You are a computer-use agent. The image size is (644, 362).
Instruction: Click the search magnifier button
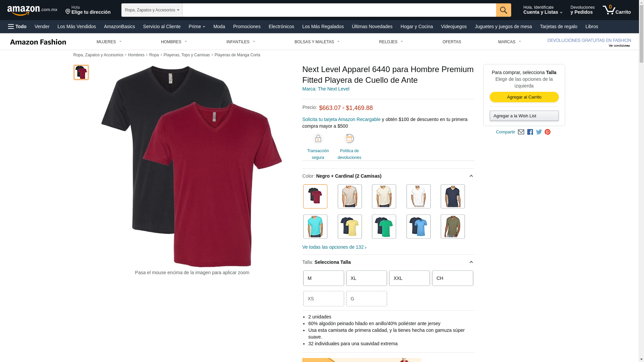tap(503, 10)
